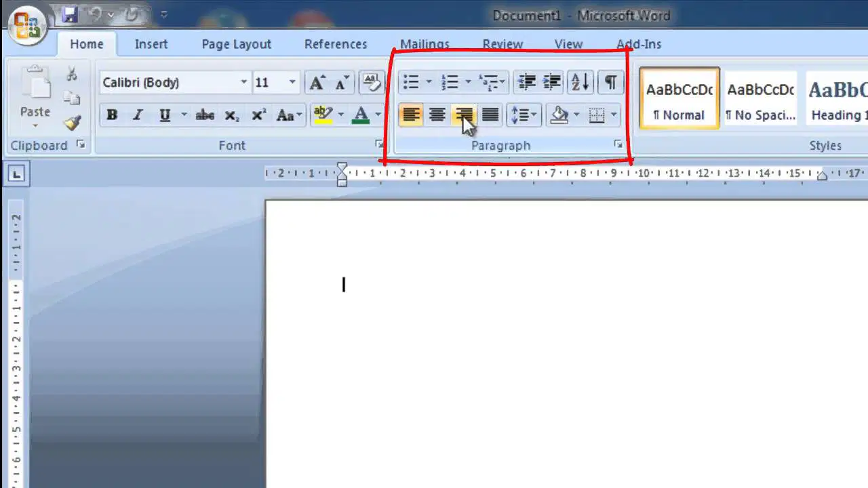The height and width of the screenshot is (488, 868).
Task: Click the Increase Indent icon
Action: 552,82
